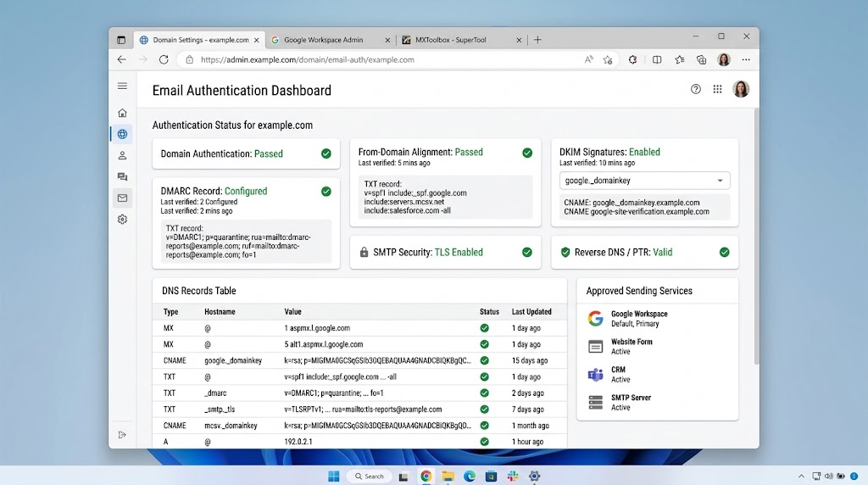The image size is (868, 485).
Task: Click the browser forward arrow
Action: click(142, 59)
